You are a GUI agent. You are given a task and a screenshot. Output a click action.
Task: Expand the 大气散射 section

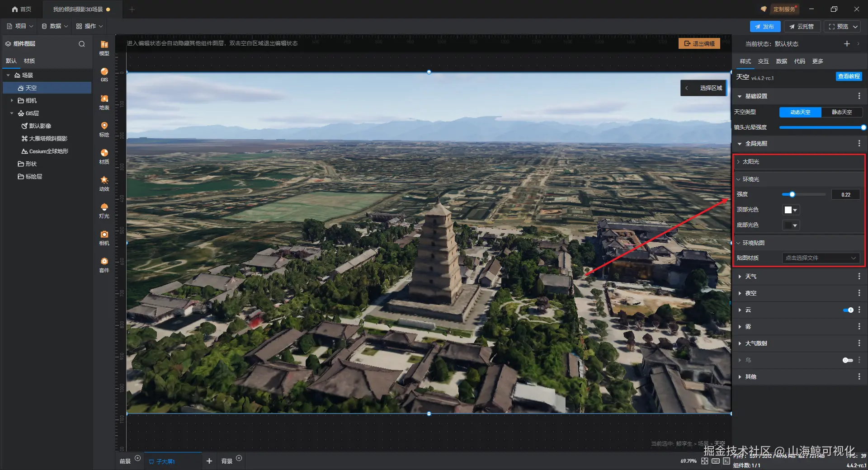[740, 343]
